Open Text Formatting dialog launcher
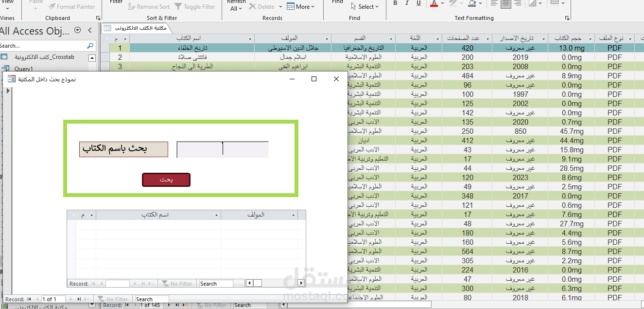644x309 pixels. pyautogui.click(x=567, y=18)
